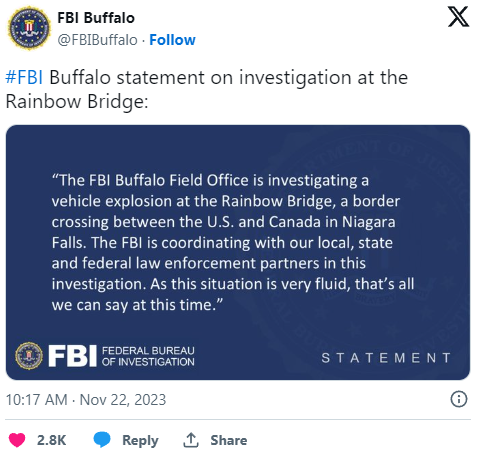
Task: Click the tweet text about Rainbow Bridge
Action: click(x=207, y=89)
